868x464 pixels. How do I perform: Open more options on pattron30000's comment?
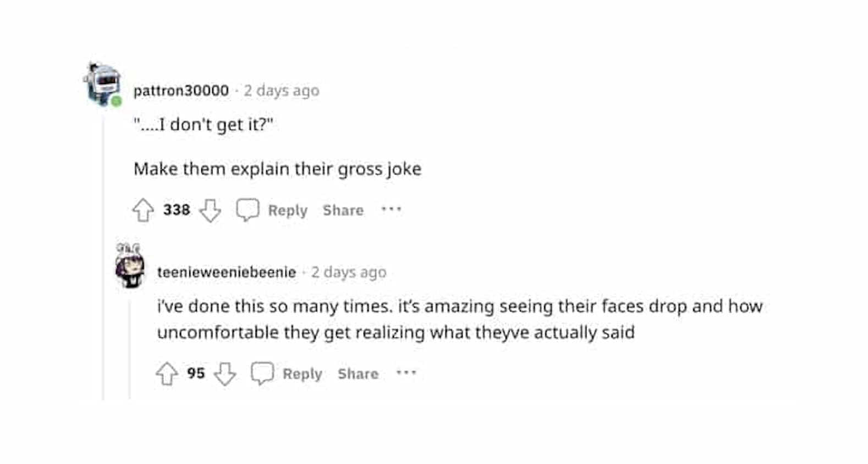click(x=391, y=209)
